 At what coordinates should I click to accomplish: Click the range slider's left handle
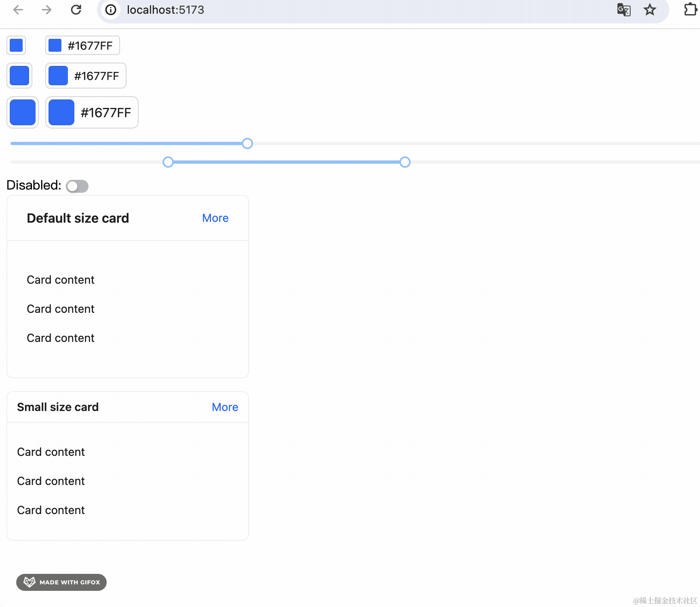(x=168, y=162)
